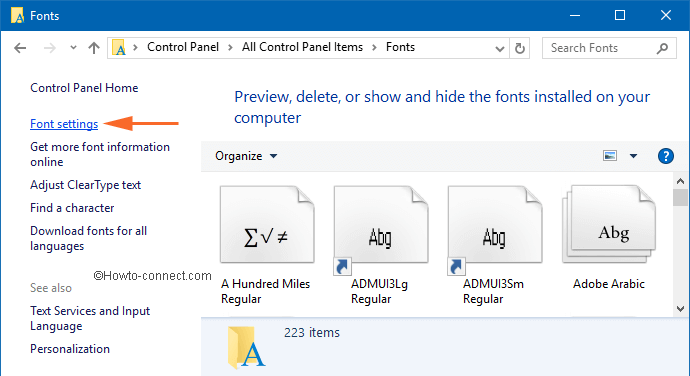Minimize the Fonts window
This screenshot has width=690, height=376.
575,15
